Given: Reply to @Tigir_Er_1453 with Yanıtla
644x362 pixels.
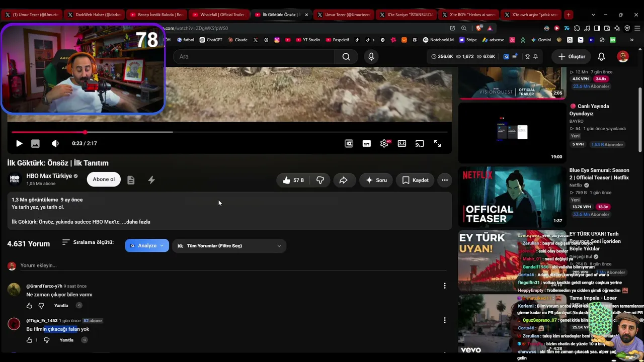Looking at the screenshot, I should [x=66, y=340].
